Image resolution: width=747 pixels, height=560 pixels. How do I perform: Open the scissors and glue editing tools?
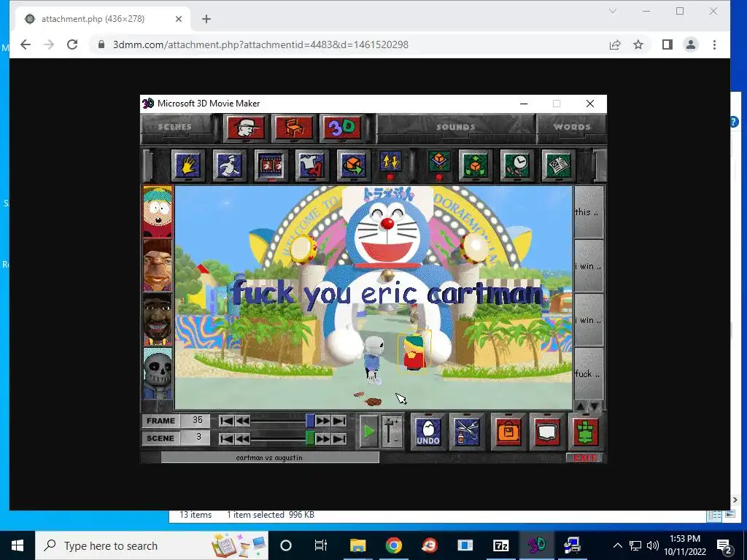coord(466,432)
